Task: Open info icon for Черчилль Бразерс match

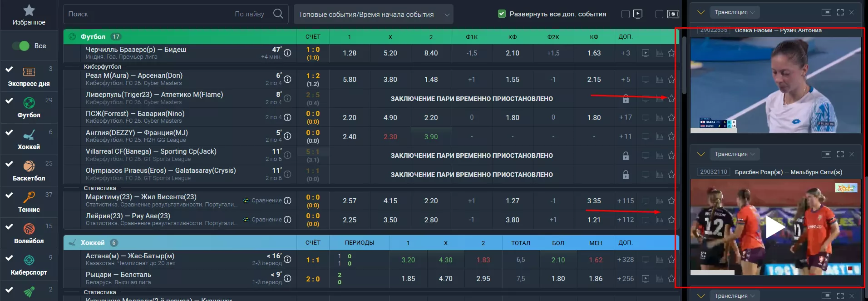Action: [x=287, y=53]
